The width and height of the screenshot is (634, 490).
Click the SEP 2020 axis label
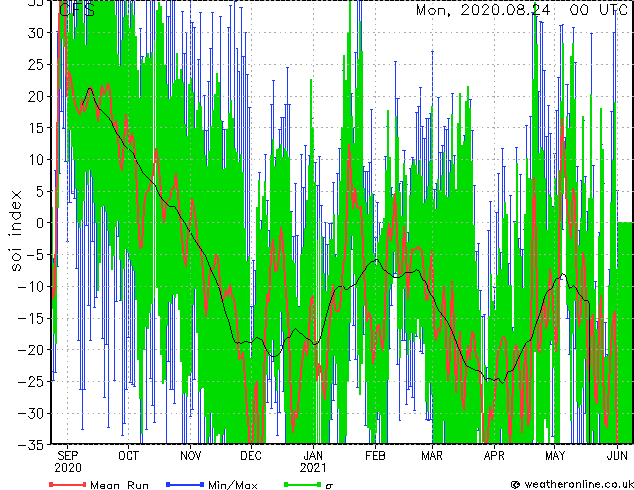68,462
